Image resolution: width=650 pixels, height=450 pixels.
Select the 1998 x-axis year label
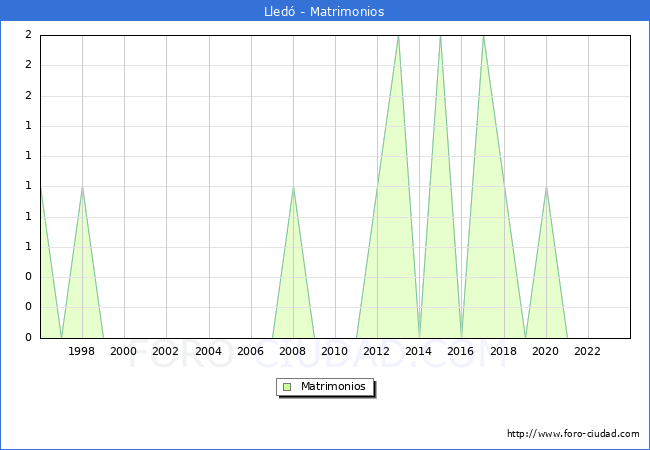point(82,351)
